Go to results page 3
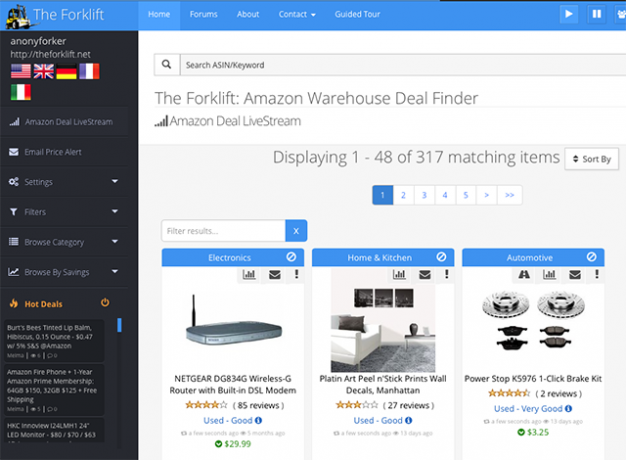626x460 pixels. (424, 195)
